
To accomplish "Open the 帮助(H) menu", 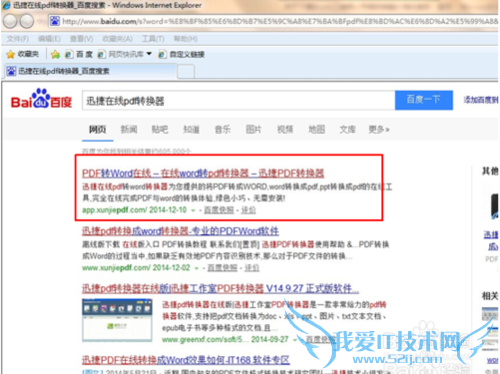I will pos(185,39).
